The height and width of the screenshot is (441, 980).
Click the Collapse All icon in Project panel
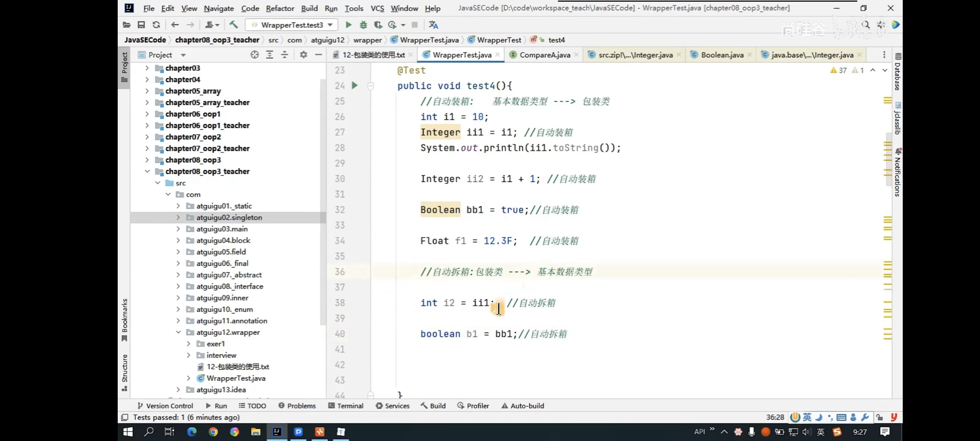click(285, 55)
